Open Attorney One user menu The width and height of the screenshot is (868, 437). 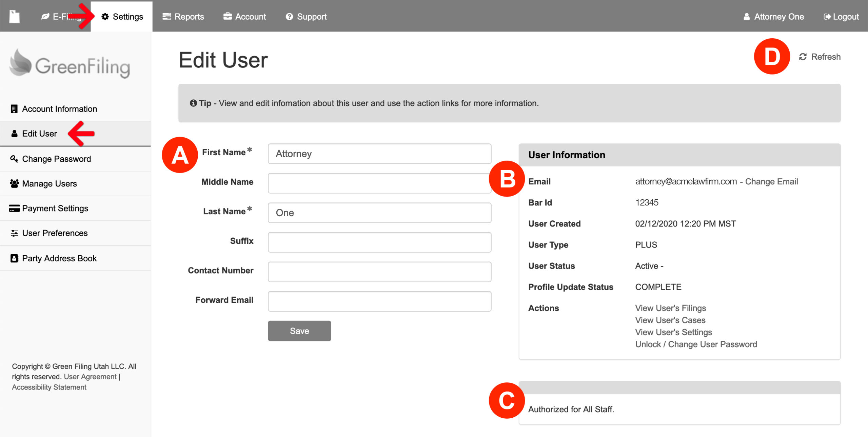pos(773,17)
